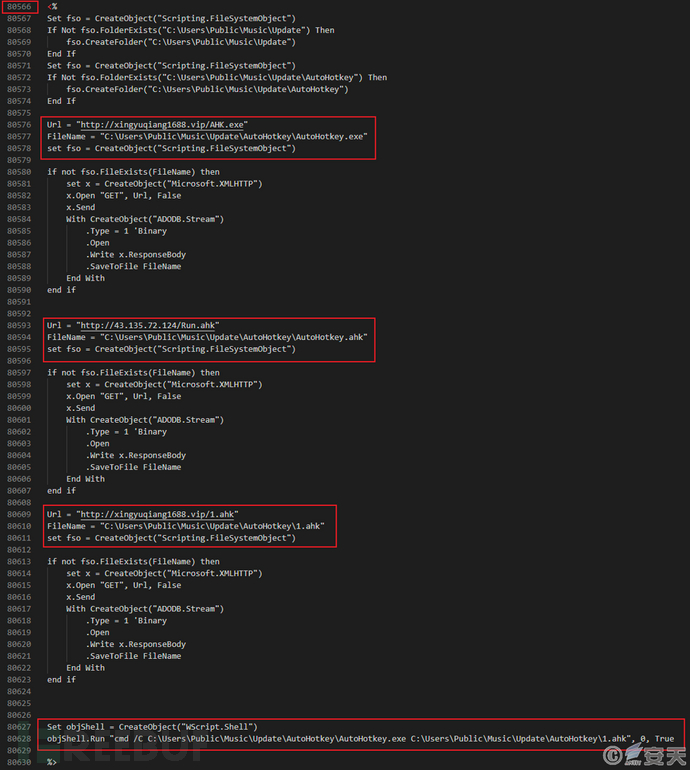Click line number 80609 in gutter
Image resolution: width=690 pixels, height=770 pixels.
point(19,515)
